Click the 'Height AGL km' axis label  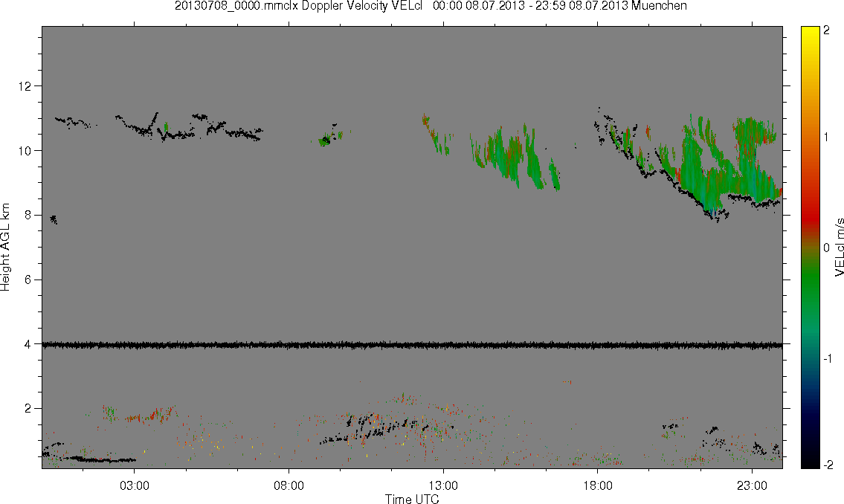(5, 247)
